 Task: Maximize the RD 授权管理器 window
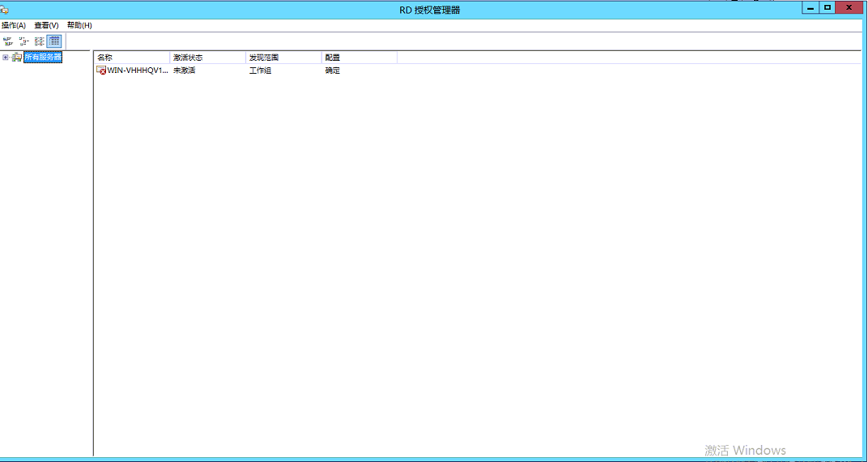pos(828,8)
